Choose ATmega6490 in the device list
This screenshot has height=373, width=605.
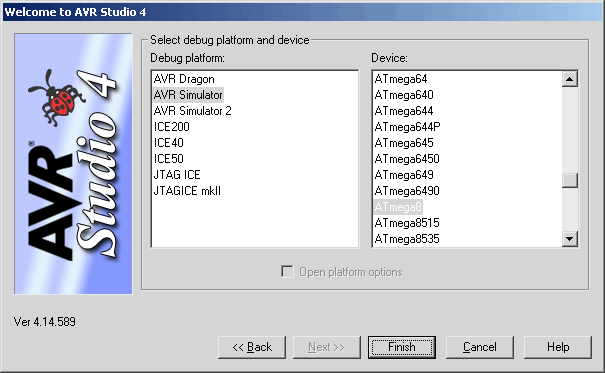pyautogui.click(x=407, y=191)
